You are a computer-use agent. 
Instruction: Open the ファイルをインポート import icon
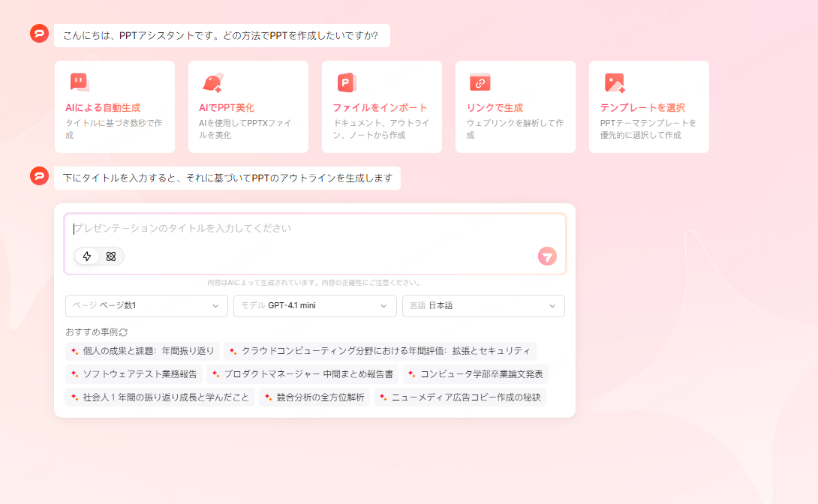pos(345,82)
